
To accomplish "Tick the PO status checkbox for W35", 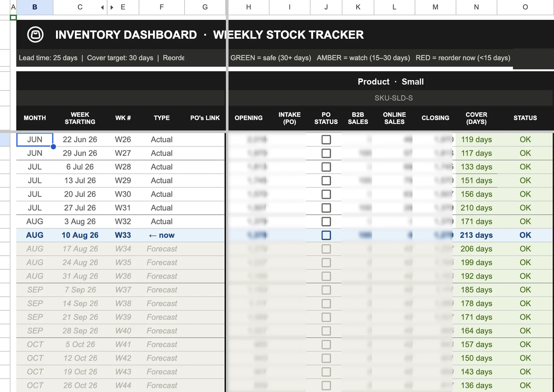I will coord(326,263).
